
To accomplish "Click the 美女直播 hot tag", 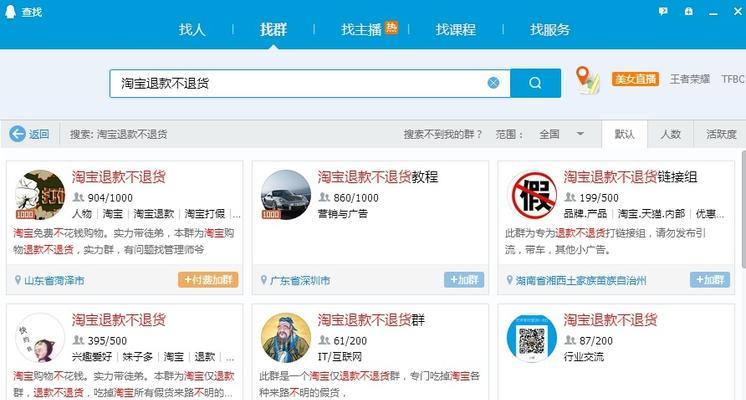I will [x=635, y=79].
